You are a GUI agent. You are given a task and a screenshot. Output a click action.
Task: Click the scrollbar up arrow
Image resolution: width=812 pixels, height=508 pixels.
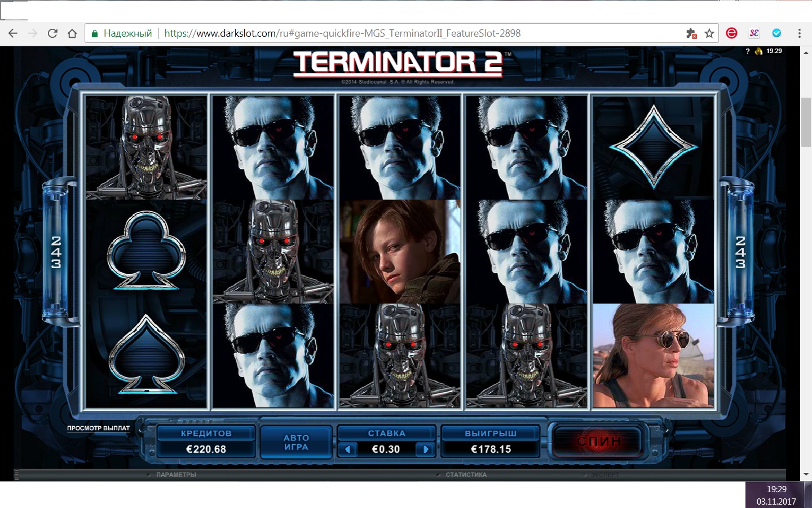(806, 52)
